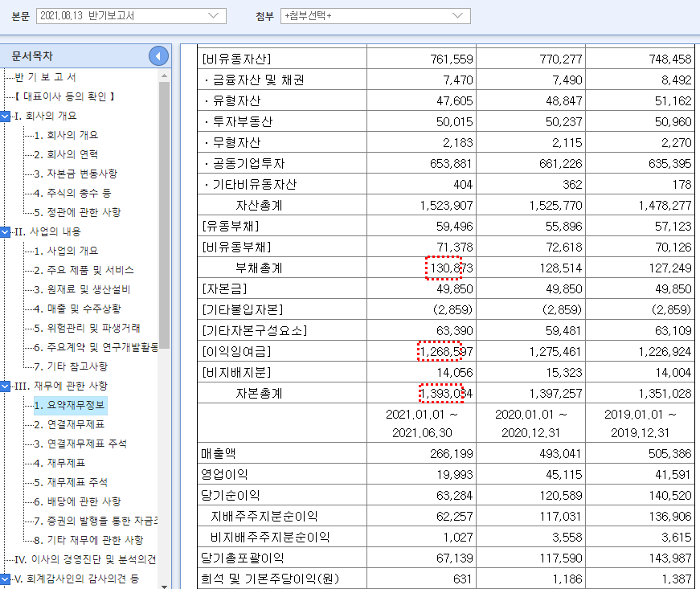Open 반 기 보 고 서 in the tree
700x589 pixels.
coord(46,77)
